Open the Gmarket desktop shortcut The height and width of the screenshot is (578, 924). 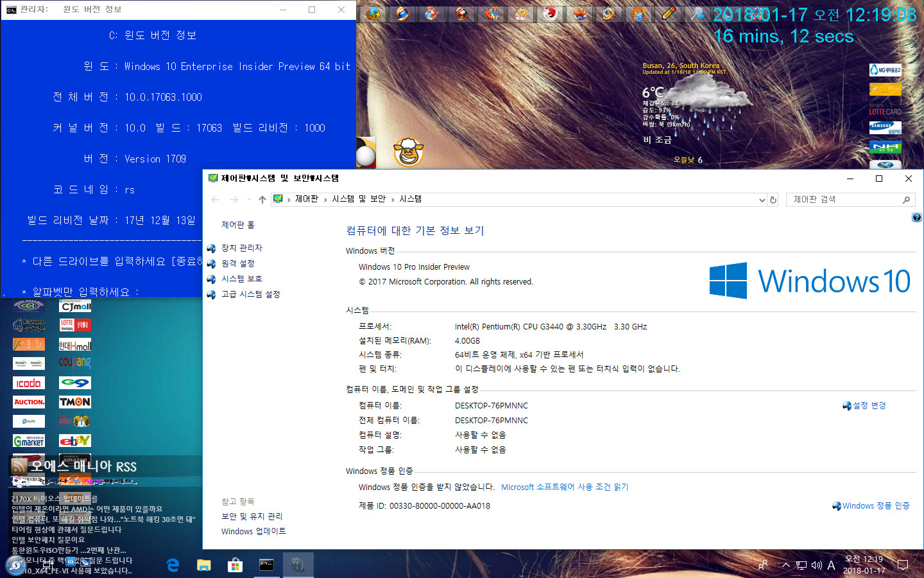(x=29, y=441)
